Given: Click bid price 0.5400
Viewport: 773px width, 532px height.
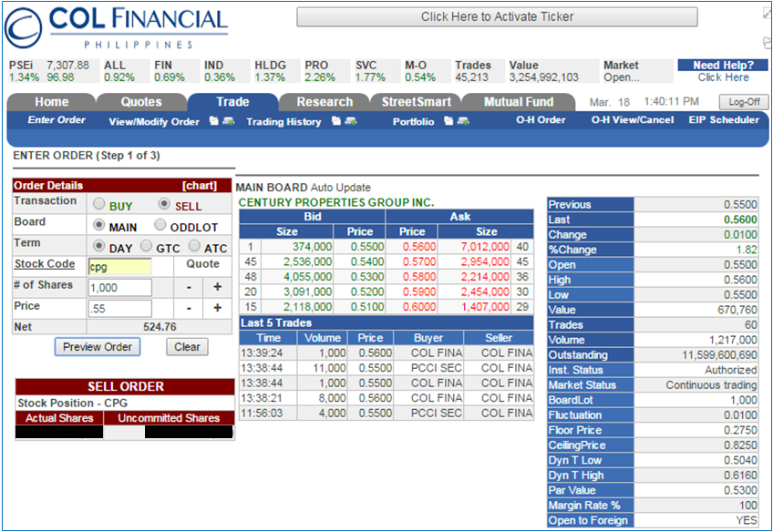Looking at the screenshot, I should pyautogui.click(x=366, y=261).
